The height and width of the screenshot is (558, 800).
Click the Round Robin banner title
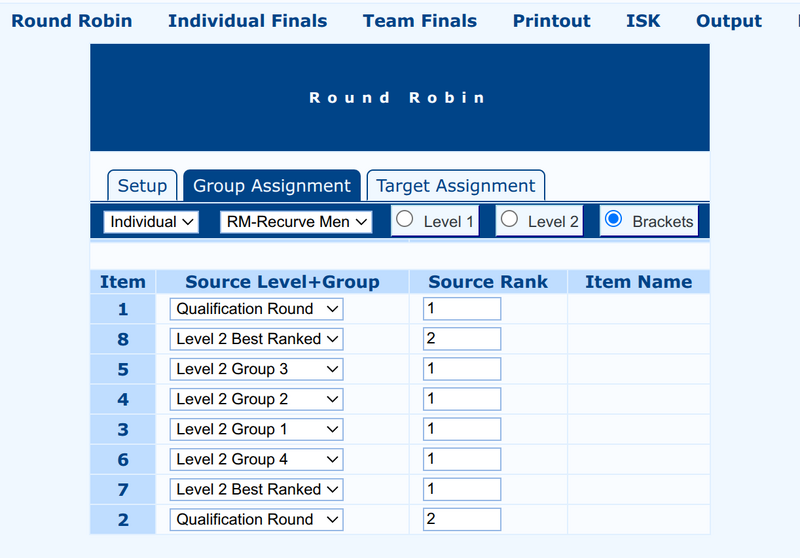point(397,97)
